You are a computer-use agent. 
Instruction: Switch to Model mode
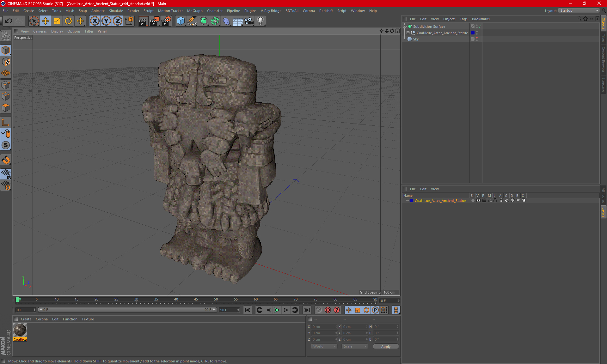(6, 50)
